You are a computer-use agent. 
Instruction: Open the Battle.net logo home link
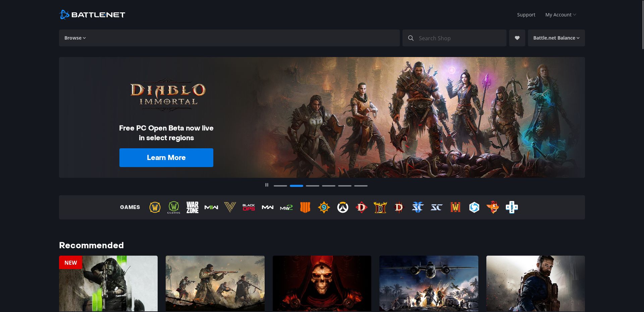click(92, 15)
